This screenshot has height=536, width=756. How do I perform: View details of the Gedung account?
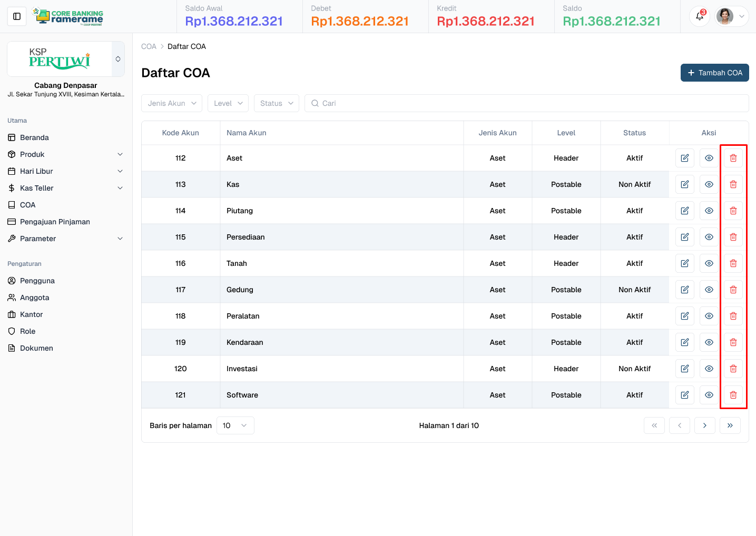click(709, 289)
